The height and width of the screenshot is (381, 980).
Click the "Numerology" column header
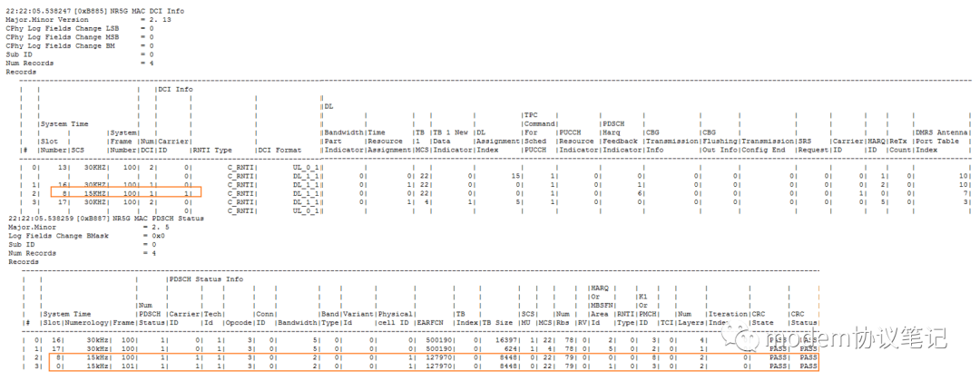85,323
